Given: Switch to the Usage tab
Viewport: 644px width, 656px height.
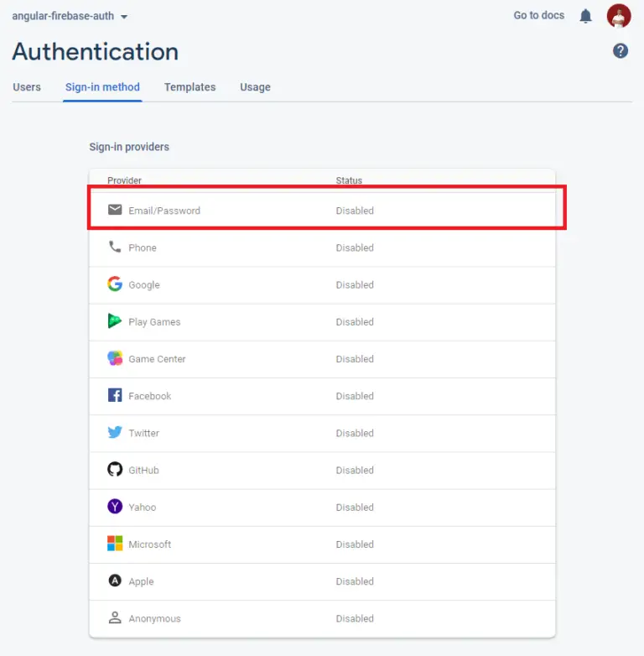Looking at the screenshot, I should click(x=255, y=87).
